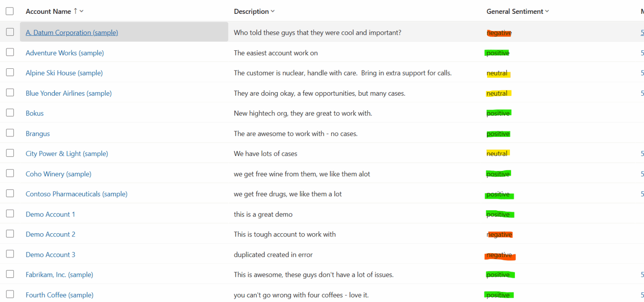Open the A. Datum Corporation account record
This screenshot has height=302, width=644.
coord(72,32)
